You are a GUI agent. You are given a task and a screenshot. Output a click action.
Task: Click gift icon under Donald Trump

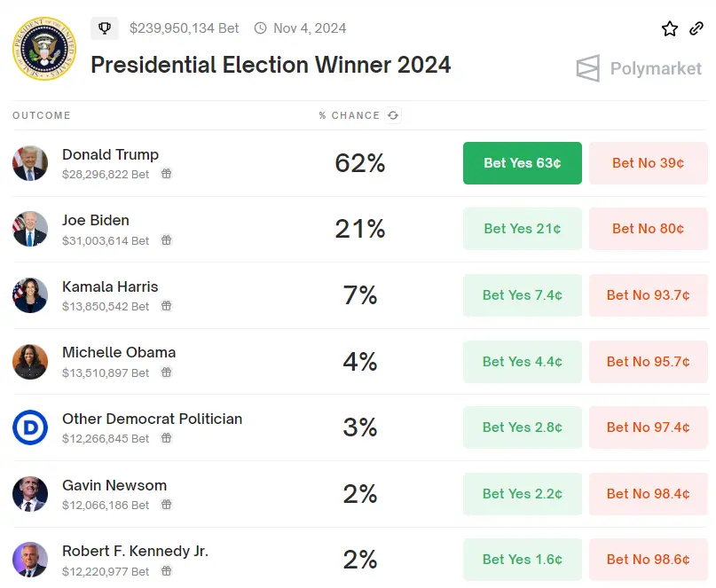pyautogui.click(x=166, y=174)
